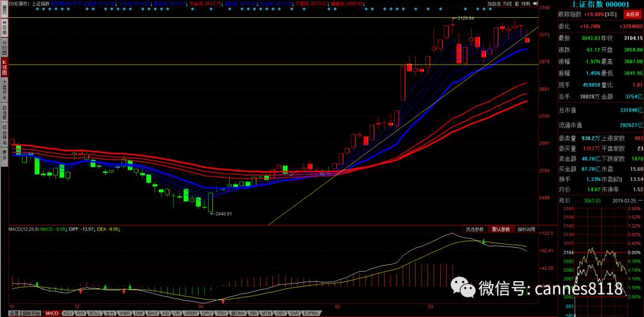Click the collapse panel arrow icon at top right of chart
The image size is (644, 317).
pos(535,3)
